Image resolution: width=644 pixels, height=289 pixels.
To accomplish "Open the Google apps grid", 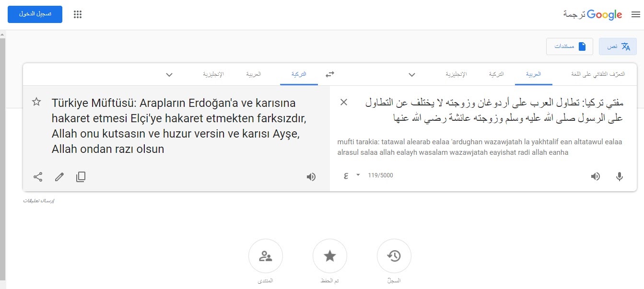I will (78, 14).
